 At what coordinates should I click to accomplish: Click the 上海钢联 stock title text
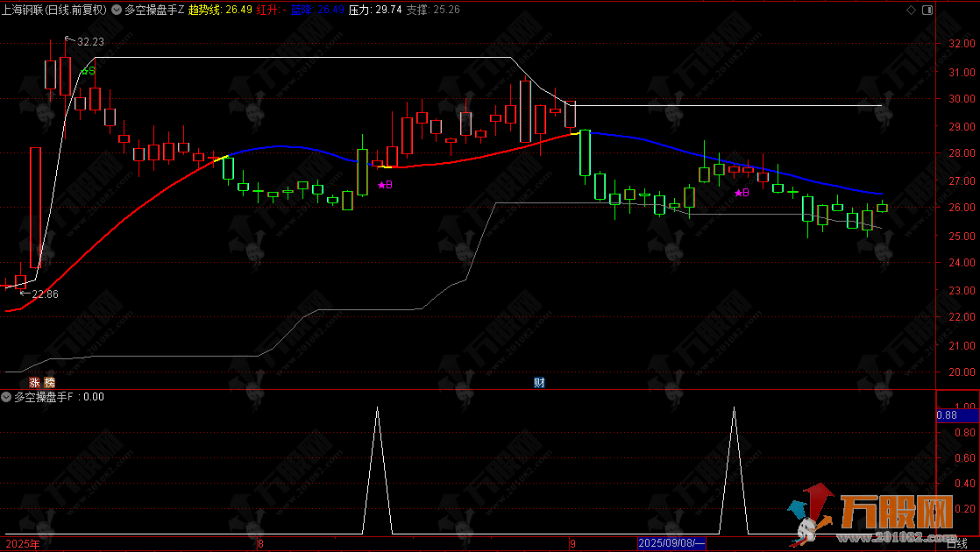click(x=25, y=11)
